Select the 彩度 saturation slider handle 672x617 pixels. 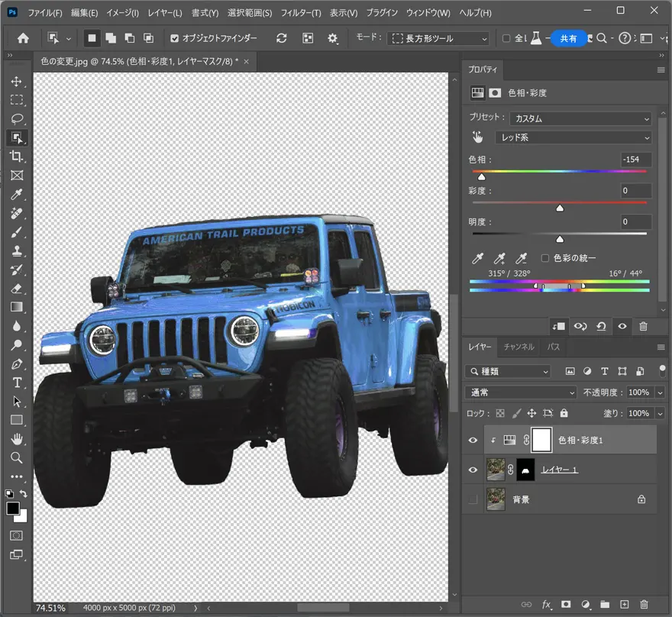click(x=560, y=208)
